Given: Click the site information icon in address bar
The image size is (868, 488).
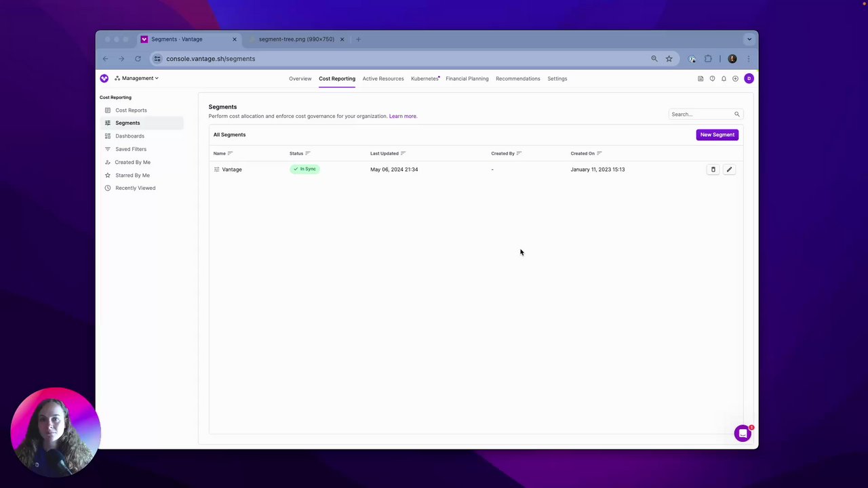Looking at the screenshot, I should (157, 59).
